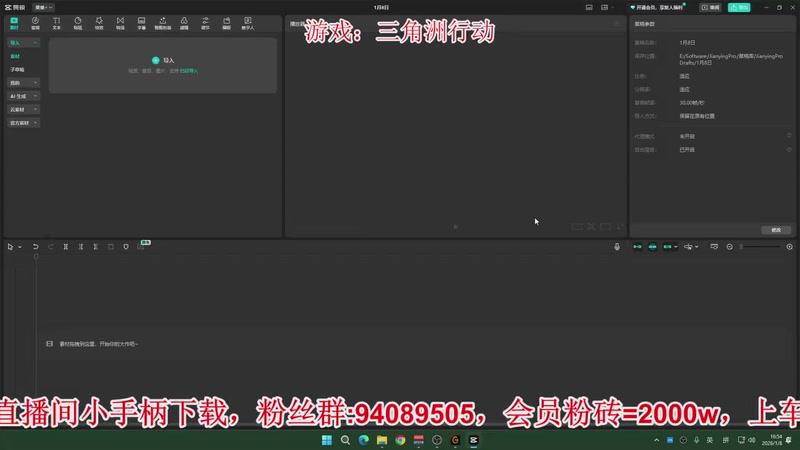Open the 贴纸 (Stickers) tab
Screen dimensions: 800x450
(x=78, y=23)
